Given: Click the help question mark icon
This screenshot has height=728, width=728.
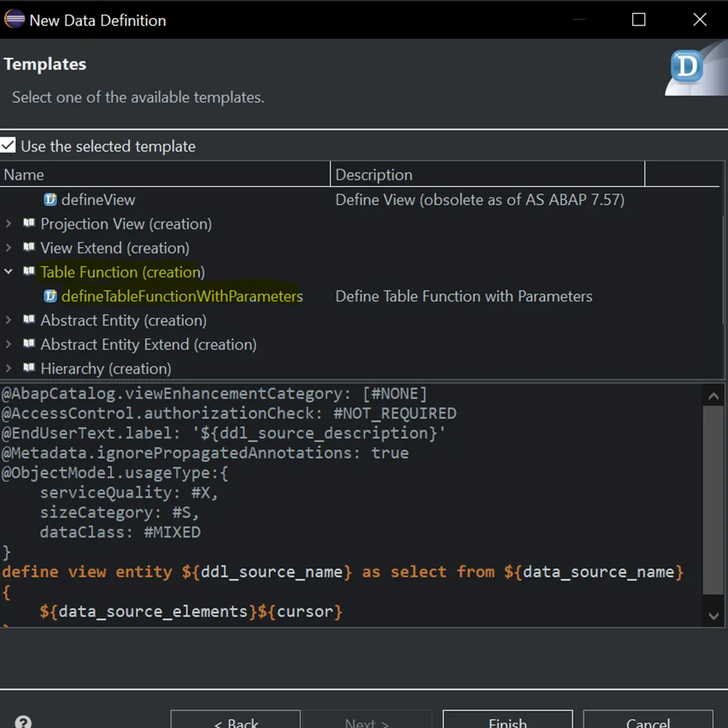Looking at the screenshot, I should 23,721.
